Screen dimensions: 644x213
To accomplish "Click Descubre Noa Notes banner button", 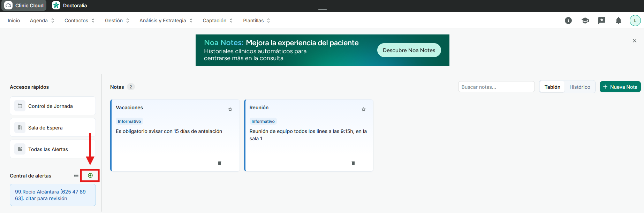I will [x=409, y=50].
